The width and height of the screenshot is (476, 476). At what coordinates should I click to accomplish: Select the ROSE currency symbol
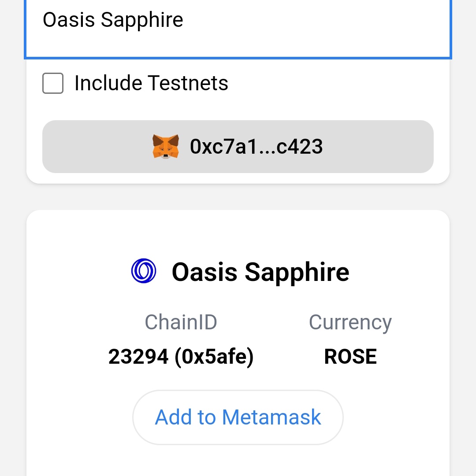[x=350, y=356]
